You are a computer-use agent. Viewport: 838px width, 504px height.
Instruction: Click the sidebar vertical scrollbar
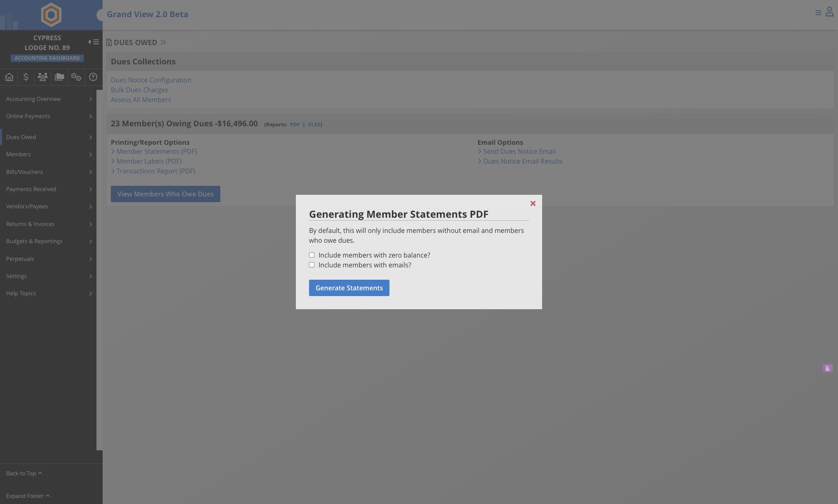[99, 270]
